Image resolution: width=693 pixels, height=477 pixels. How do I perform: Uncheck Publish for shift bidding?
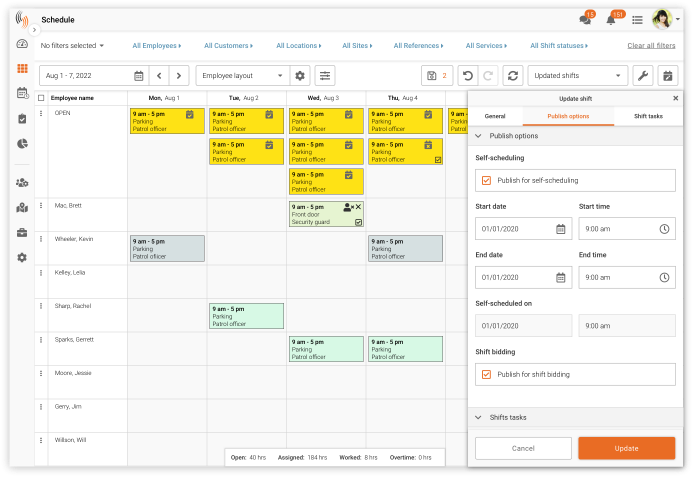pyautogui.click(x=486, y=374)
